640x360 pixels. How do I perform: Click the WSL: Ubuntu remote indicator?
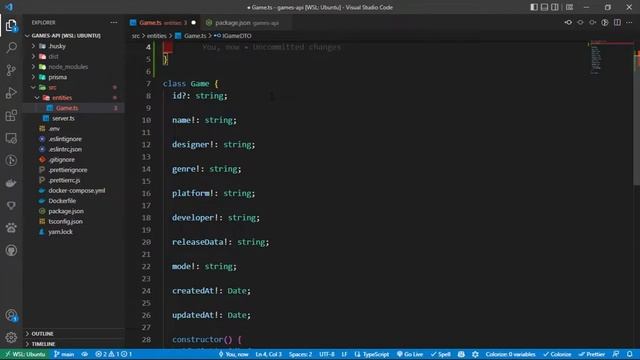coord(25,354)
